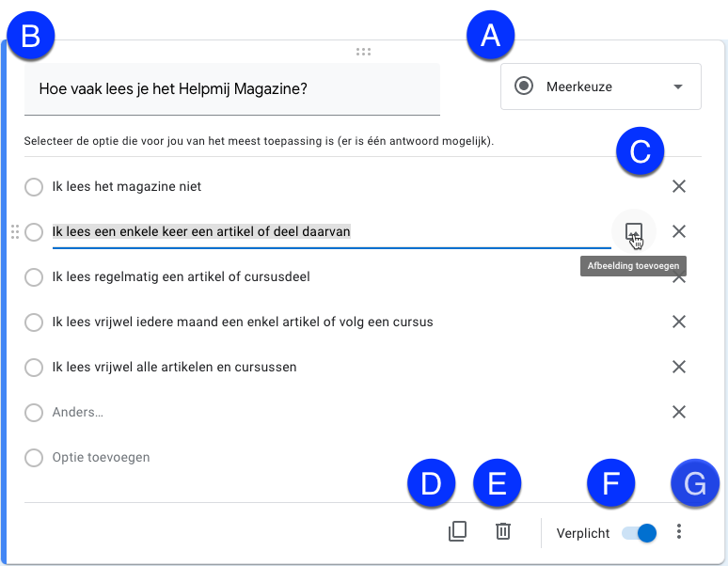
Task: Select radio 'Ik lees vrijwel alle artikelen'
Action: pyautogui.click(x=34, y=367)
